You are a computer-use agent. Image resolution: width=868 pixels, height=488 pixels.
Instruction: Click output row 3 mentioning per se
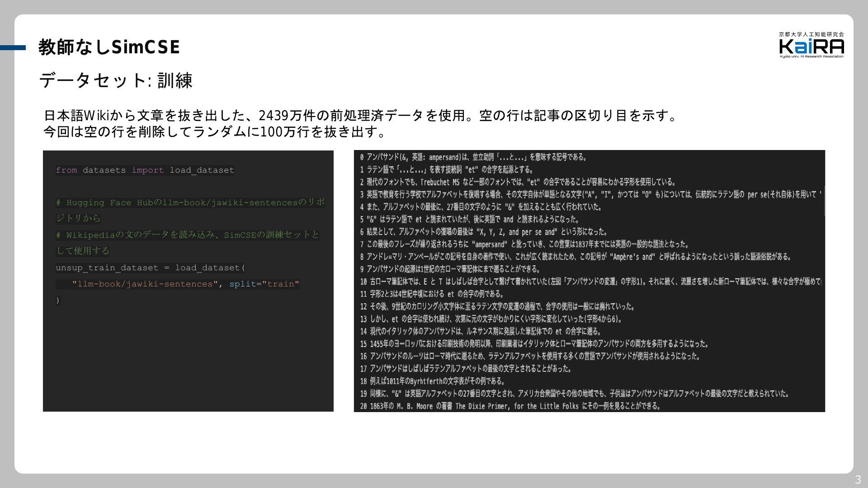pyautogui.click(x=591, y=195)
